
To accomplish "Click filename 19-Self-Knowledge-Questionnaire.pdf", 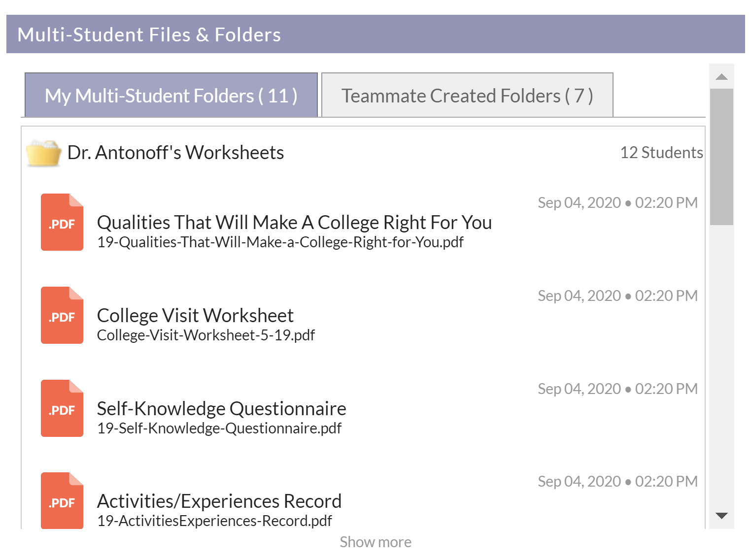I will click(219, 428).
